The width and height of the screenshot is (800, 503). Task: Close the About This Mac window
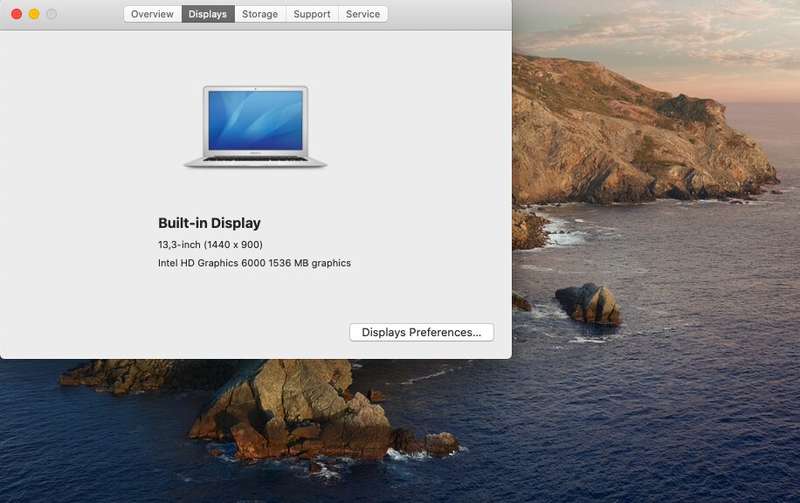coord(16,14)
